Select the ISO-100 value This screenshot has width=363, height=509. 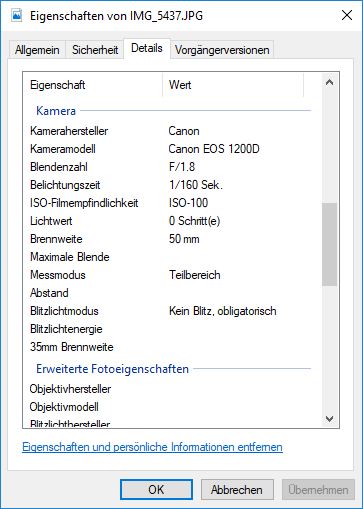188,203
